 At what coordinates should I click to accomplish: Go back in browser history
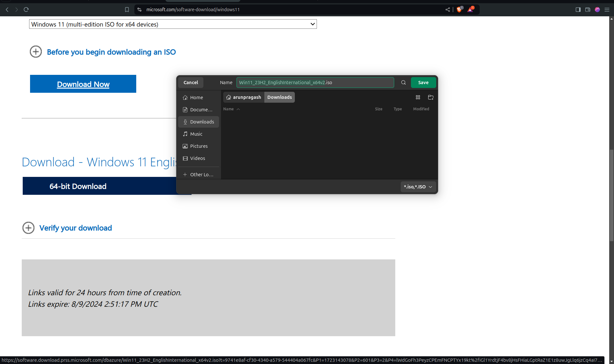[x=7, y=10]
